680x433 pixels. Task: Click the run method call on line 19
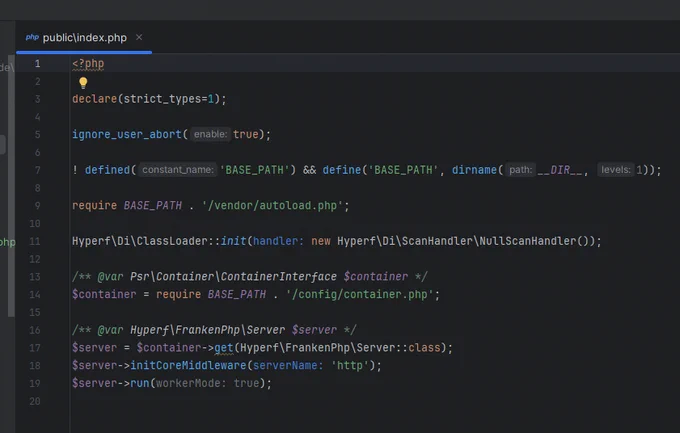click(140, 384)
